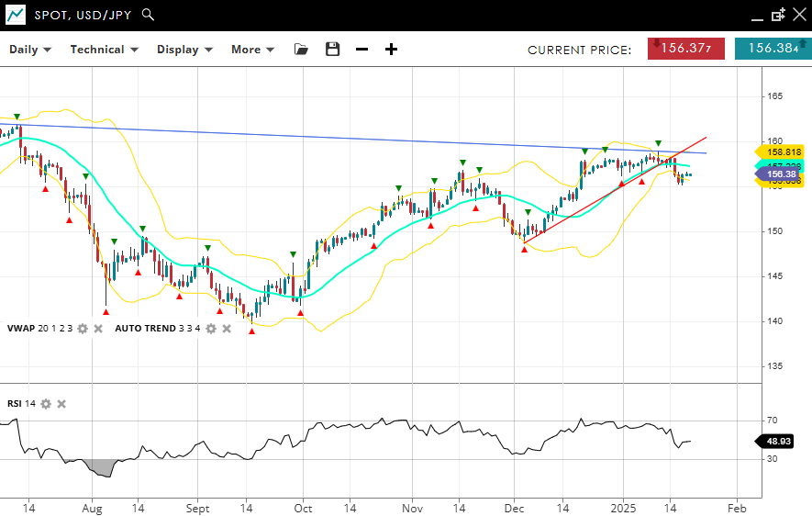Click the red sell price 156.377
Viewport: 812px width, 516px height.
coord(685,49)
